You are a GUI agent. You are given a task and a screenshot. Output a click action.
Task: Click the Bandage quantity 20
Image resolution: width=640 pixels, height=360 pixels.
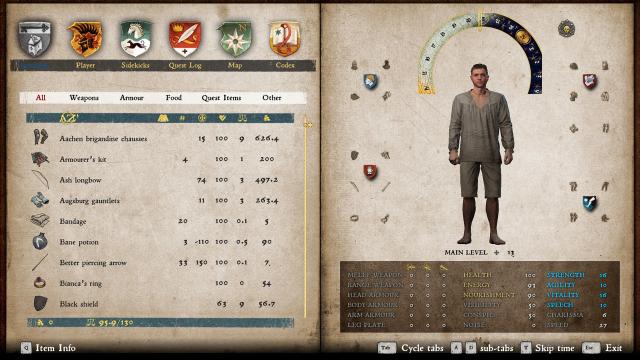(x=183, y=221)
